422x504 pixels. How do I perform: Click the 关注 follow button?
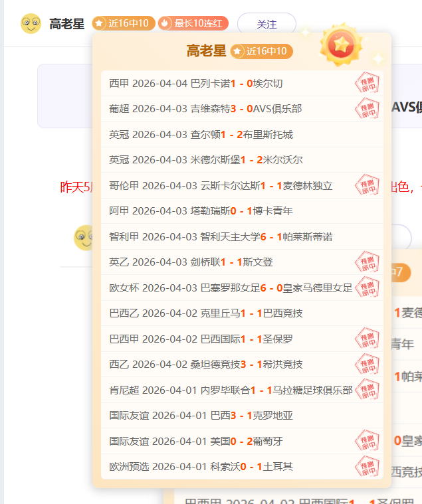266,24
